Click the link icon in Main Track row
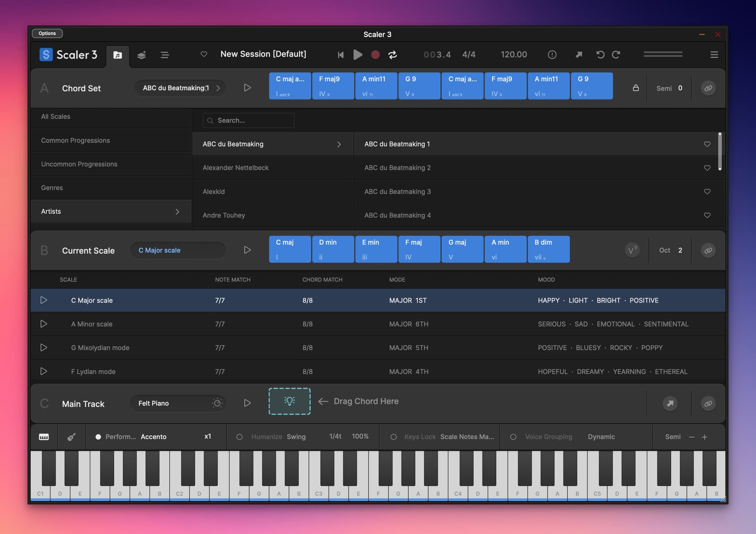756x534 pixels. (708, 404)
